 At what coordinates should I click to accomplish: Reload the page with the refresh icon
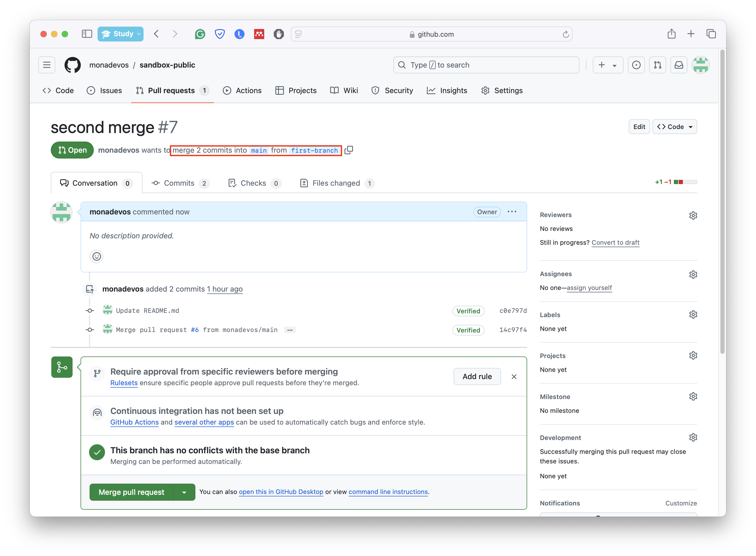[x=566, y=34]
